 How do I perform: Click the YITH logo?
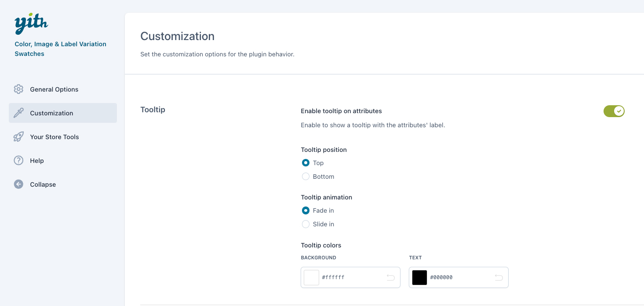tap(31, 24)
